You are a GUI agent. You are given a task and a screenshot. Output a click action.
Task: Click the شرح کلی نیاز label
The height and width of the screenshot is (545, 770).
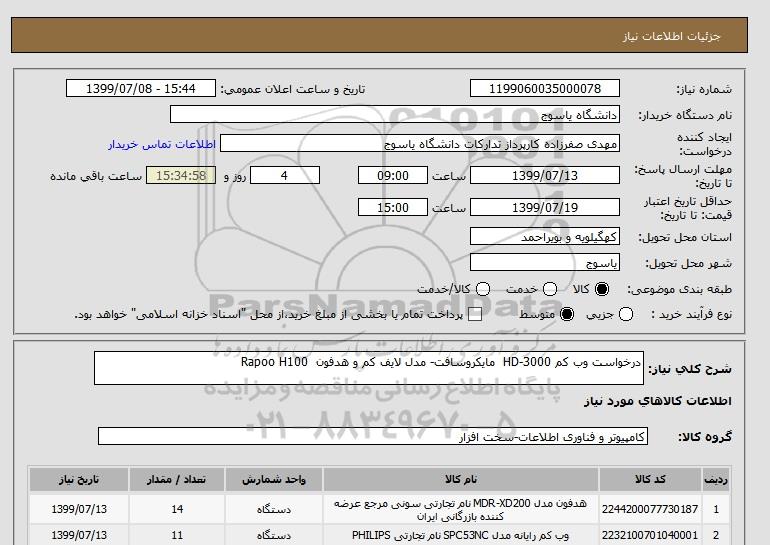coord(690,369)
